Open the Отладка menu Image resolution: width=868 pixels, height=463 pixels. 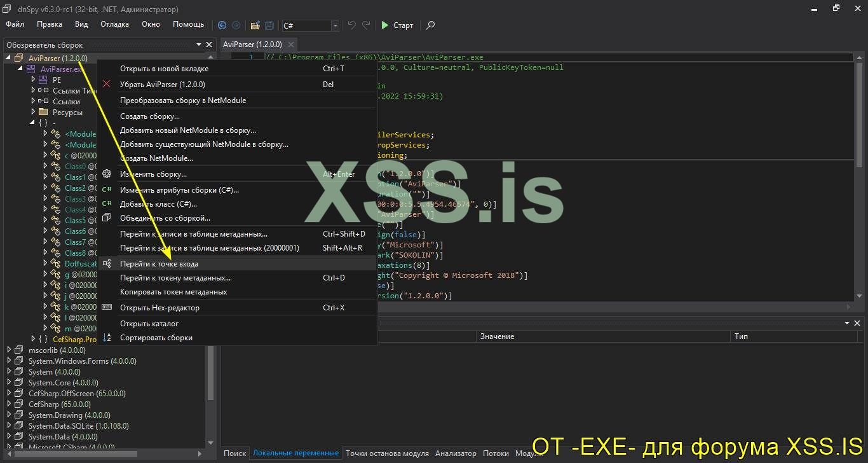point(114,25)
